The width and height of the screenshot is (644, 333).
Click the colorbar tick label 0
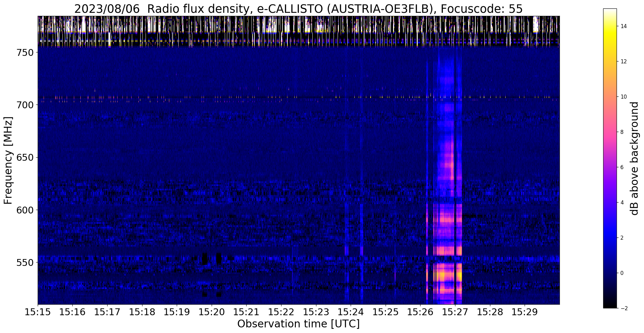[x=622, y=273]
